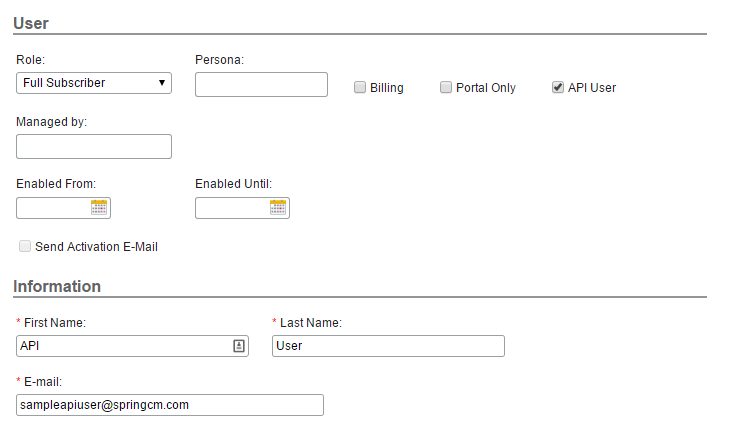The image size is (733, 428).
Task: Enable the Portal Only checkbox
Action: pyautogui.click(x=446, y=87)
